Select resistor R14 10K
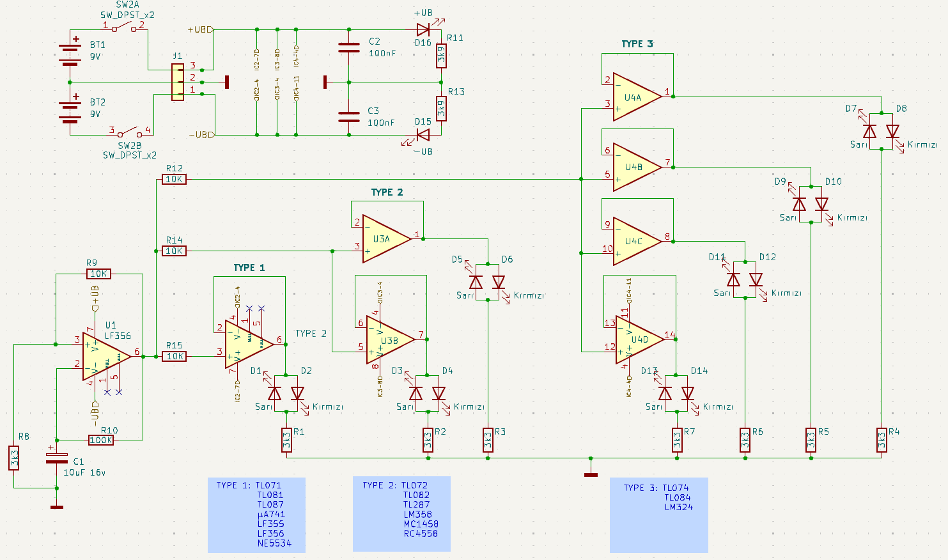 pyautogui.click(x=175, y=251)
